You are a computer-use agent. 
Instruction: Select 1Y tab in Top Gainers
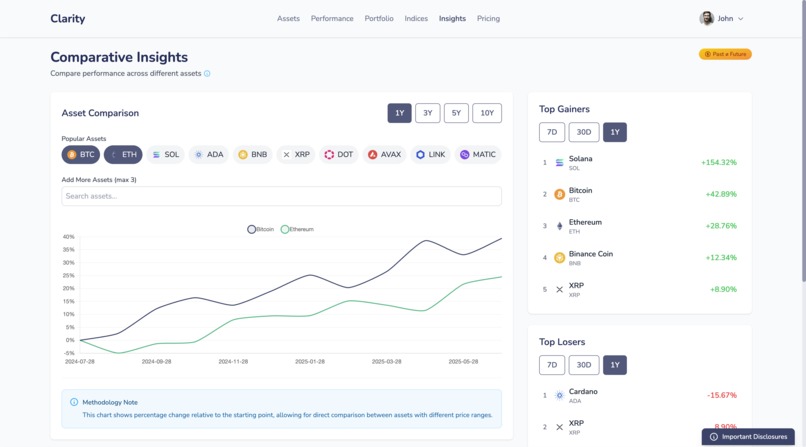pyautogui.click(x=615, y=132)
